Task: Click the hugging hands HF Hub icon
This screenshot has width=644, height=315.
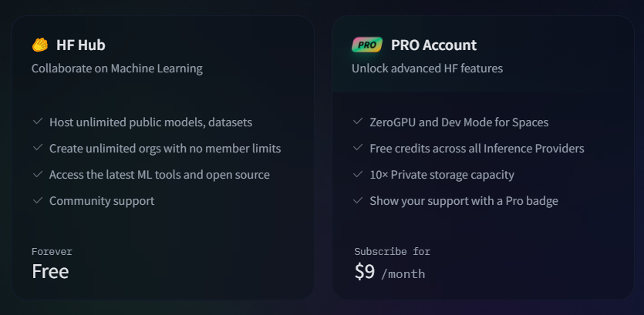Action: (40, 45)
